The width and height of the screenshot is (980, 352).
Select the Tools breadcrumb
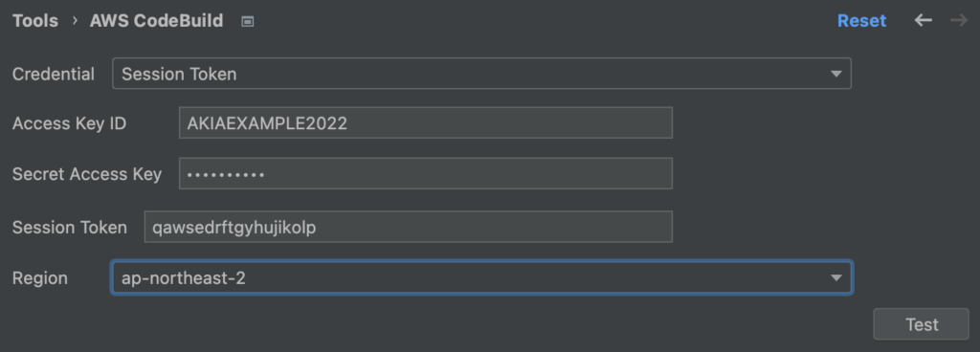[35, 21]
